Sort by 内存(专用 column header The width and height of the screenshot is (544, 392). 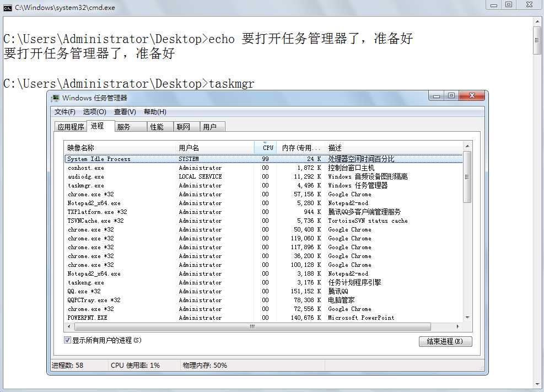click(x=300, y=148)
